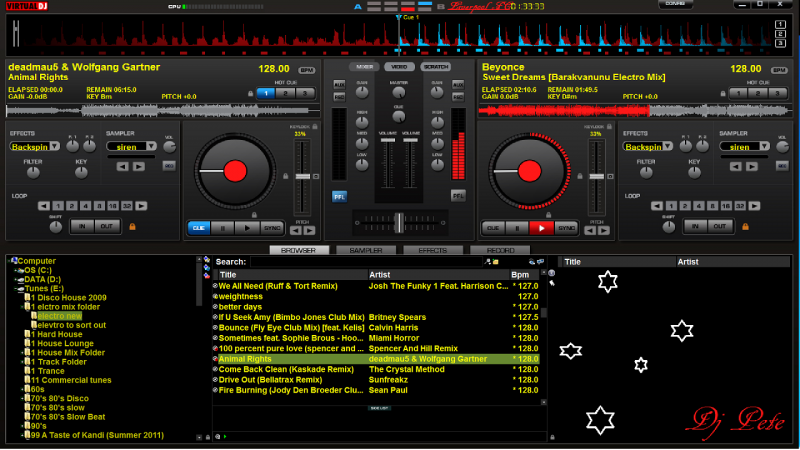800x450 pixels.
Task: Select the VIDEO panel tab
Action: pos(399,67)
